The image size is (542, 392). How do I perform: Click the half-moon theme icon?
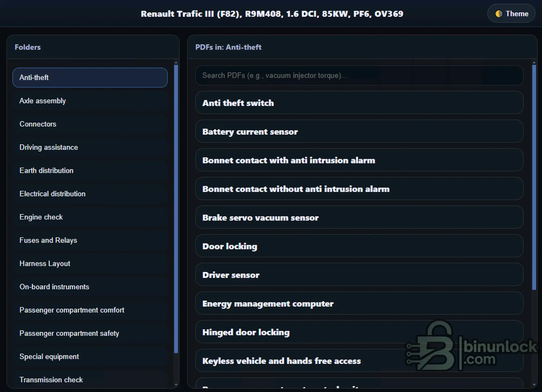point(499,14)
